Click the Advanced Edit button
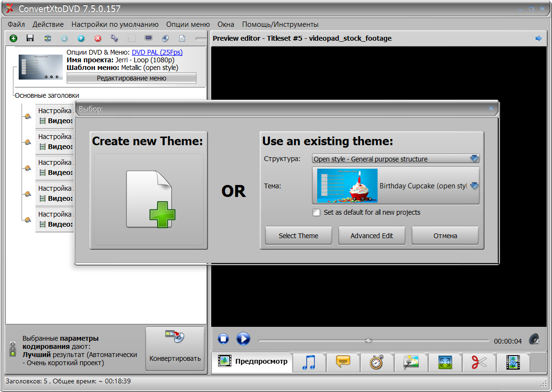This screenshot has height=392, width=552. [372, 236]
